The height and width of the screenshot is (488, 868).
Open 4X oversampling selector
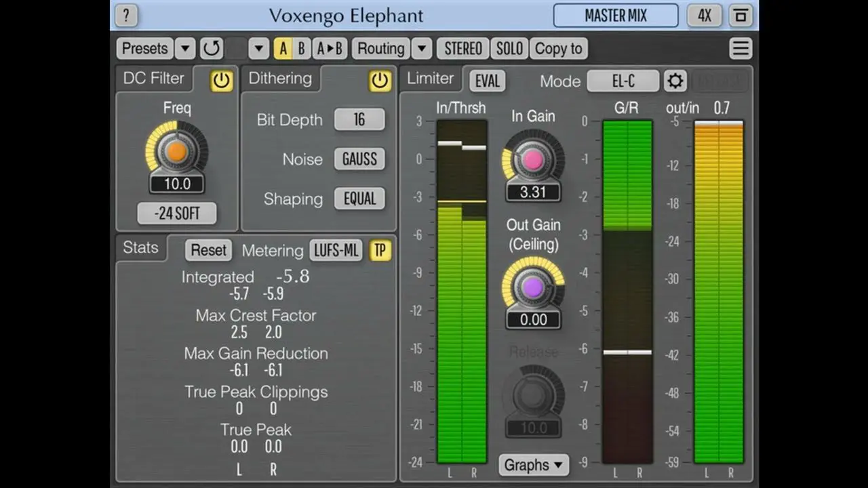tap(705, 15)
